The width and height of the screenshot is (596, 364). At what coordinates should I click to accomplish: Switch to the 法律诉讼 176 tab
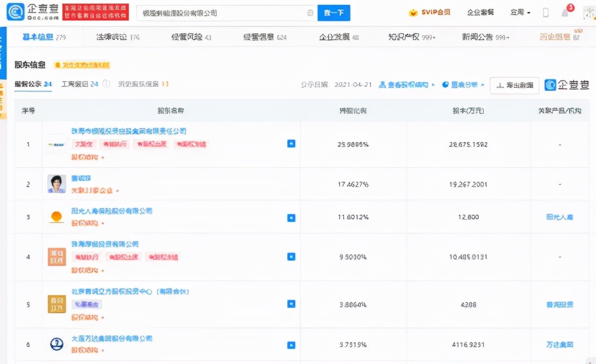pyautogui.click(x=118, y=37)
